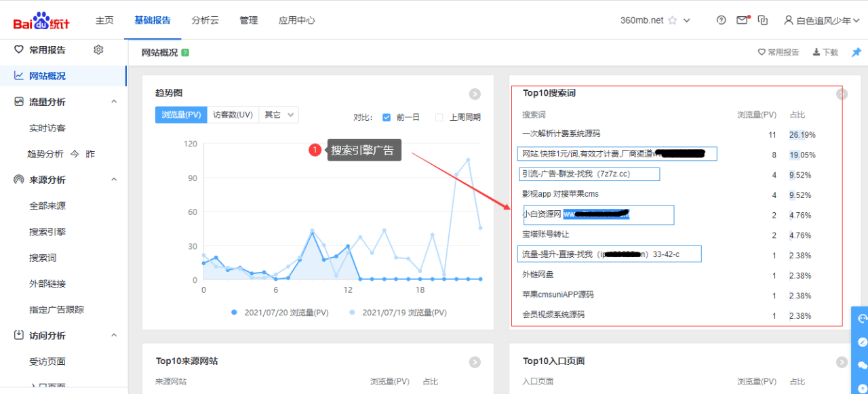Image resolution: width=868 pixels, height=394 pixels.
Task: Switch to the 分析云 tab
Action: tap(205, 20)
